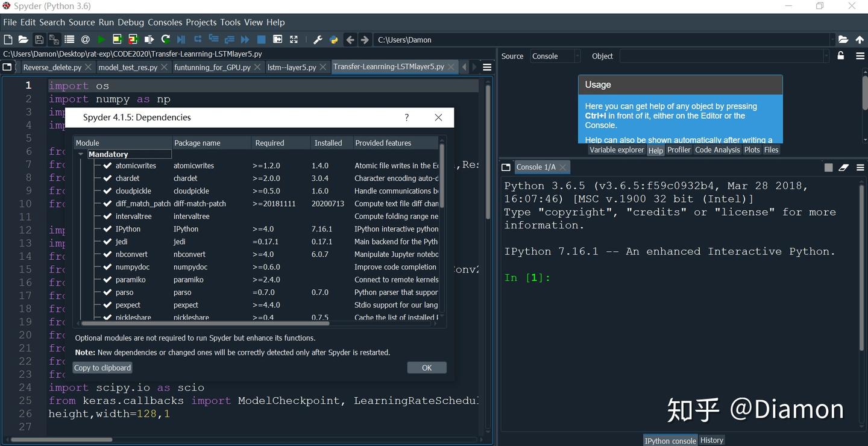The width and height of the screenshot is (868, 446).
Task: Click the eraser icon in the console pane
Action: point(844,167)
